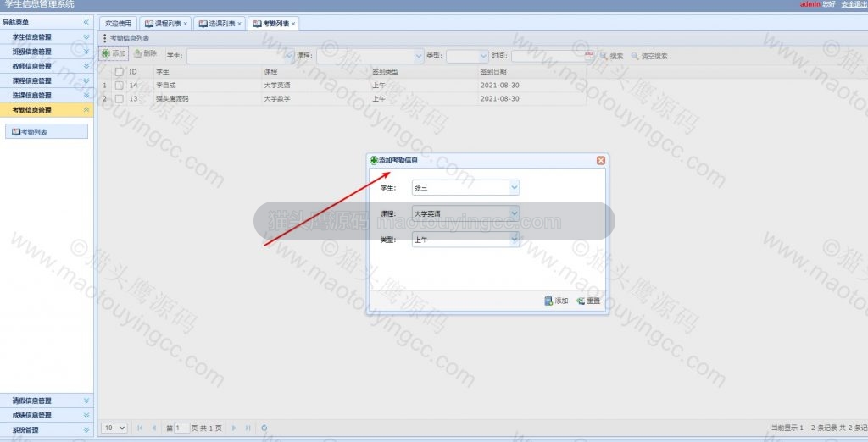Toggle the select-all header checkbox
Image resolution: width=868 pixels, height=442 pixels.
coord(119,71)
